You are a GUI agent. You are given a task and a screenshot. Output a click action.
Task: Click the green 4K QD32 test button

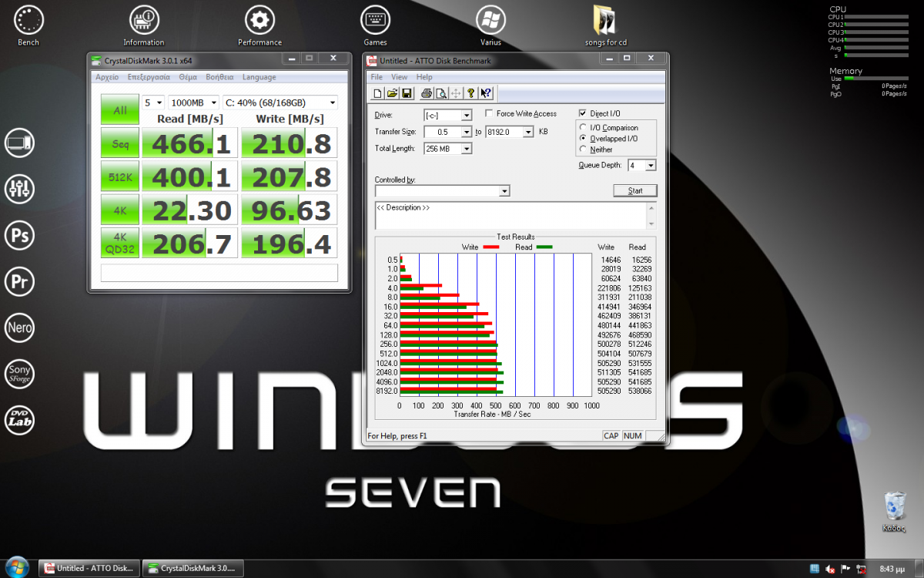coord(120,244)
